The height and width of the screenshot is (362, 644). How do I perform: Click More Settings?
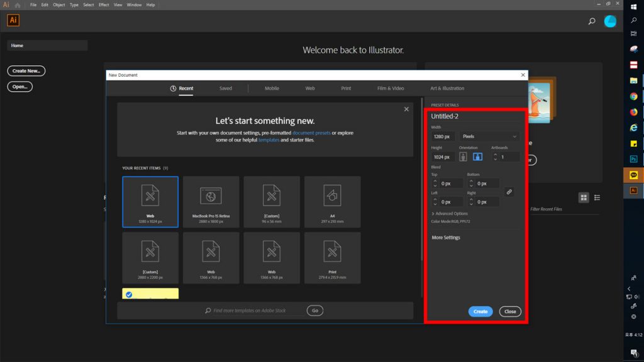446,238
